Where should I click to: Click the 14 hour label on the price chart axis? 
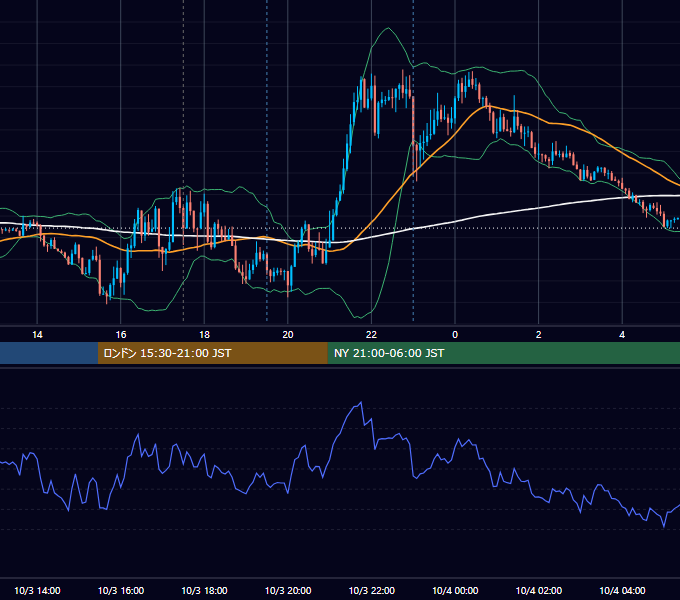click(x=37, y=335)
